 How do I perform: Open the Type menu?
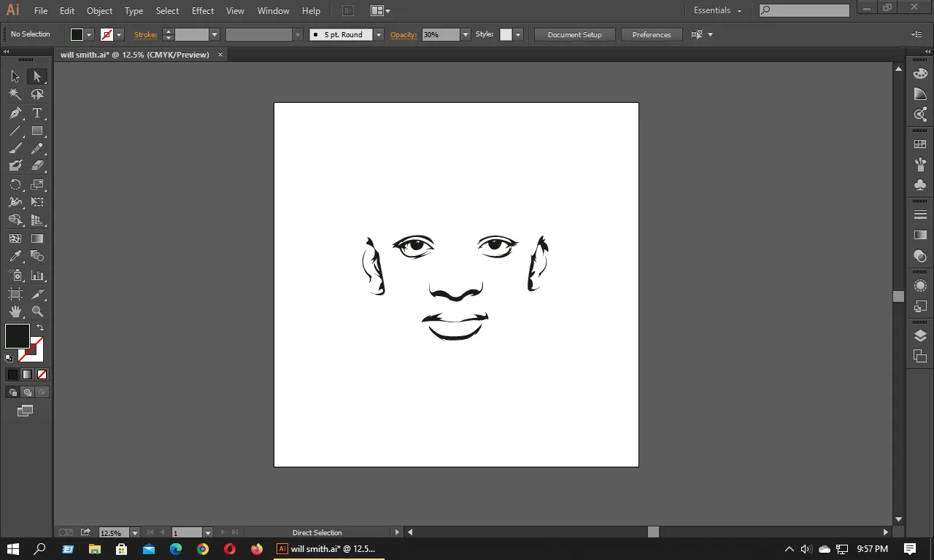coord(134,11)
